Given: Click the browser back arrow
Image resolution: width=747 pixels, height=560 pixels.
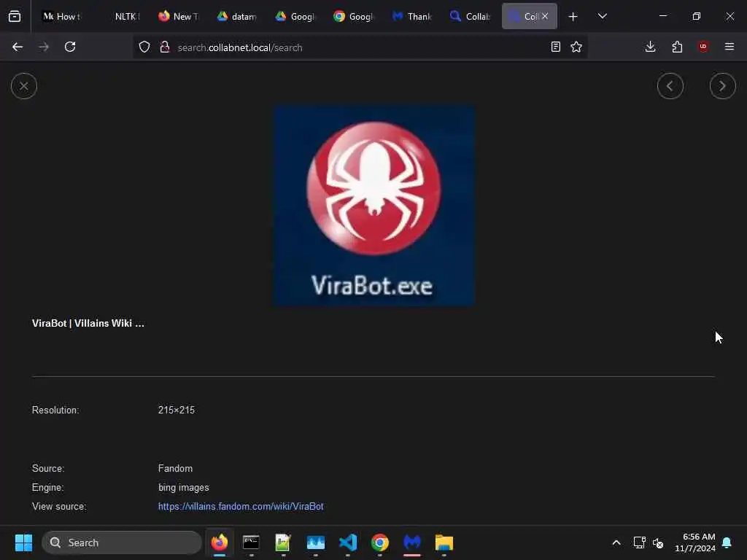Looking at the screenshot, I should pos(18,47).
